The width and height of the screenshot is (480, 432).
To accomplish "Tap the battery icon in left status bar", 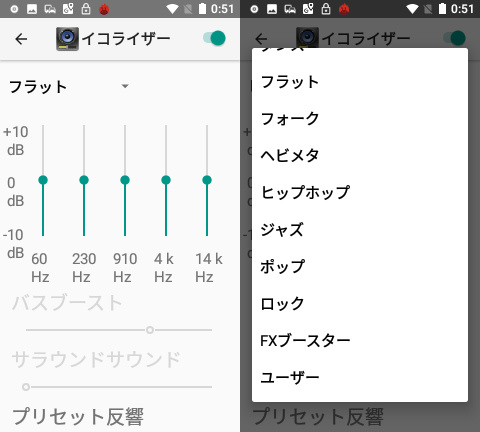I will pos(202,9).
